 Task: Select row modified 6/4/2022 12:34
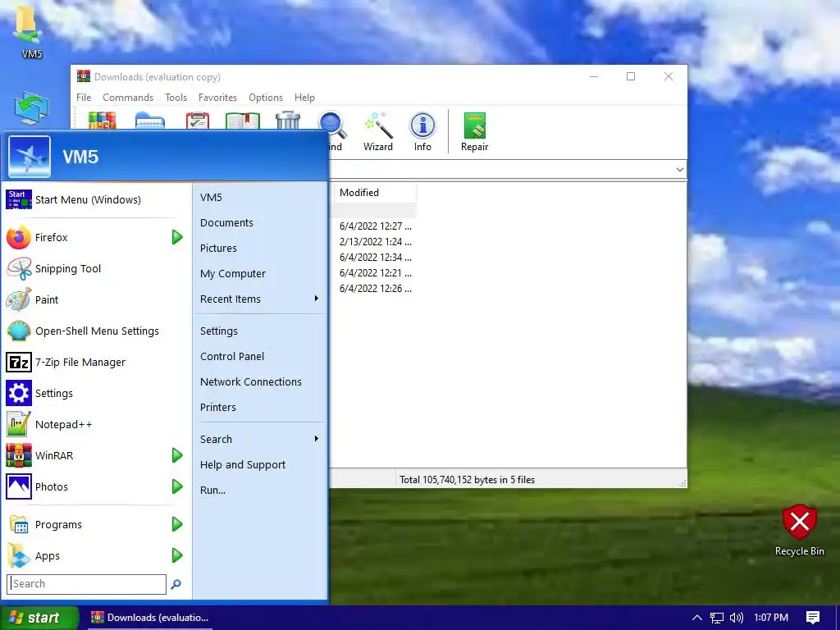pyautogui.click(x=376, y=257)
